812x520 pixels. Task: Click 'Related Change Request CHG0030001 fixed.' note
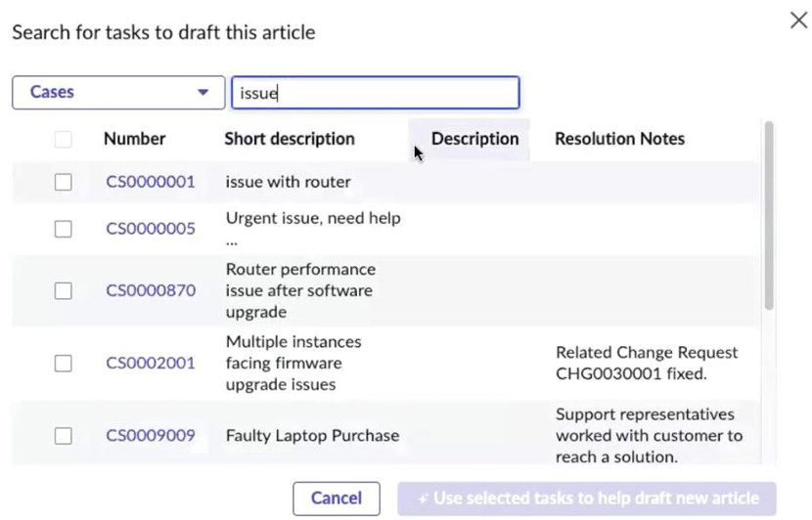647,364
